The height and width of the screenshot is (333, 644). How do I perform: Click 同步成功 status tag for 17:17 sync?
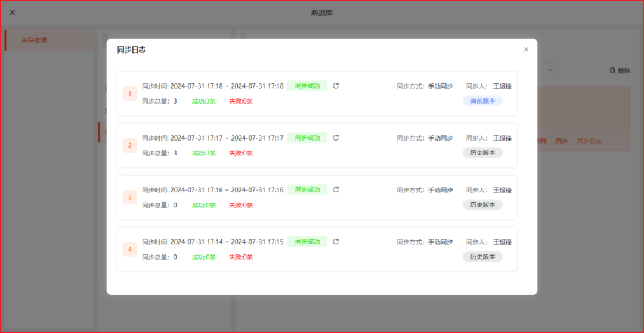(x=307, y=138)
